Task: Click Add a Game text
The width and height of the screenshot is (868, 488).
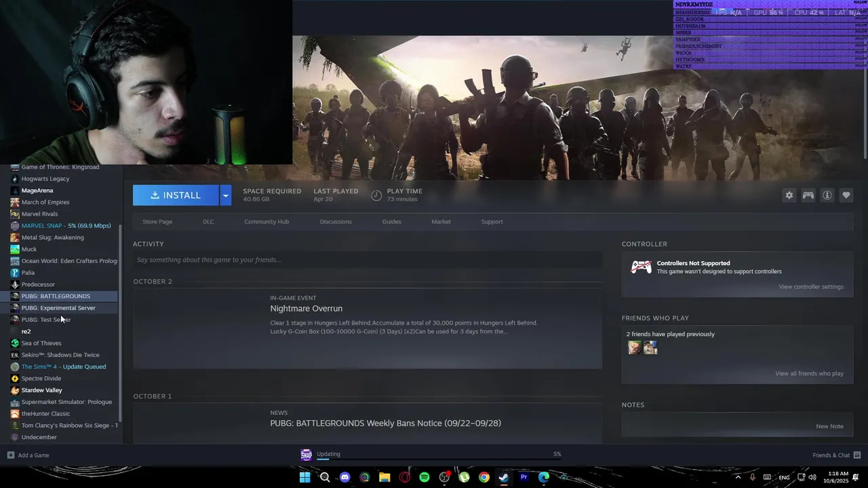Action: [x=33, y=455]
